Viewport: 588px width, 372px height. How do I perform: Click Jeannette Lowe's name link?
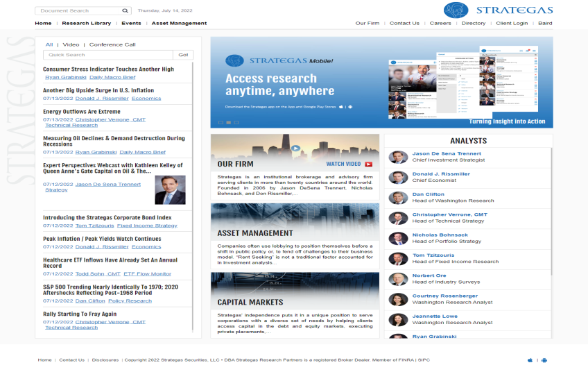tap(435, 316)
